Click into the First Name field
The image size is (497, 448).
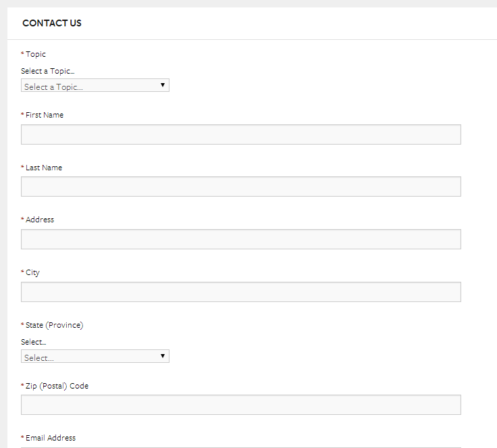click(240, 134)
